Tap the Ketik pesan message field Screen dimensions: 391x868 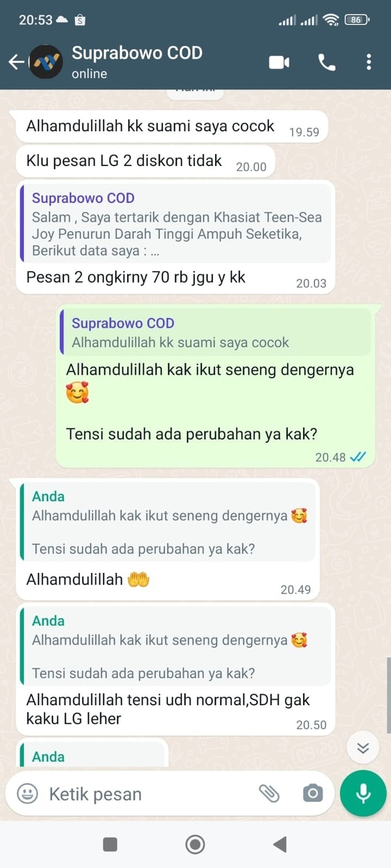(149, 794)
